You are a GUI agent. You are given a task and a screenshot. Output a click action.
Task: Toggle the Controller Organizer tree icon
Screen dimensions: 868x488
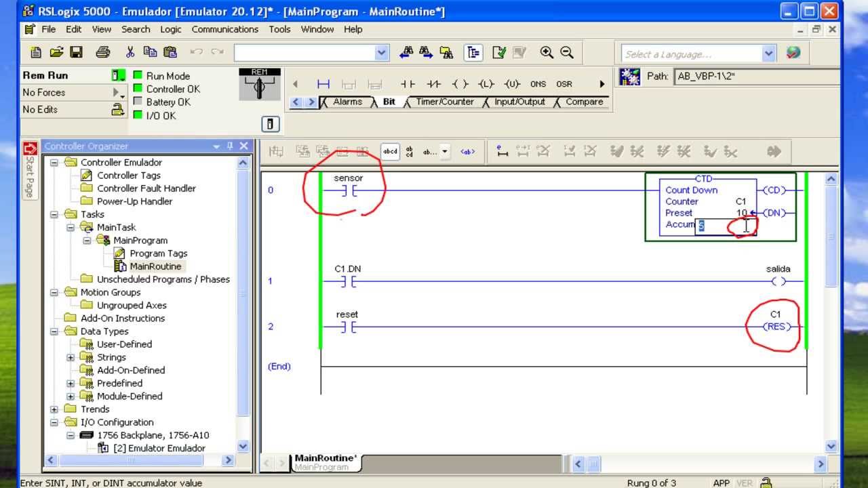(x=473, y=52)
